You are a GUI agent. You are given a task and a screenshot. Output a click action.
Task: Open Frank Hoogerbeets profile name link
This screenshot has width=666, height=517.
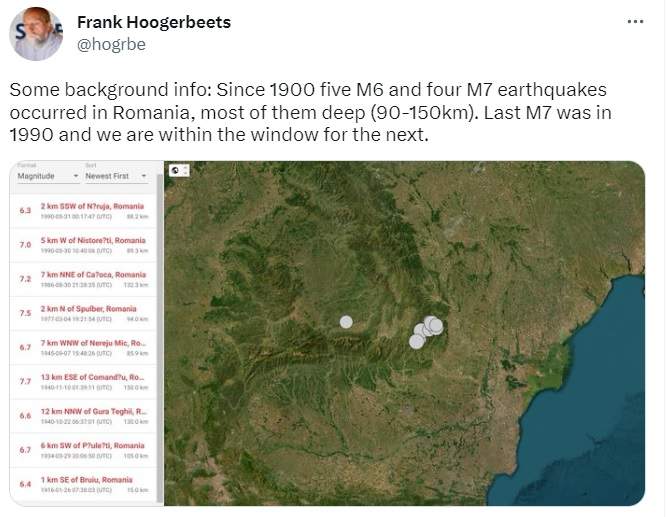coord(154,22)
